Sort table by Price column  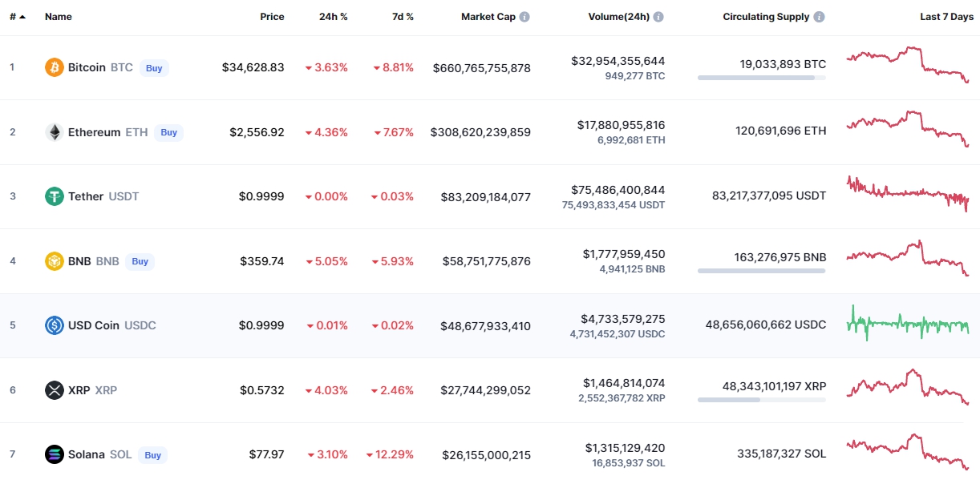point(272,17)
